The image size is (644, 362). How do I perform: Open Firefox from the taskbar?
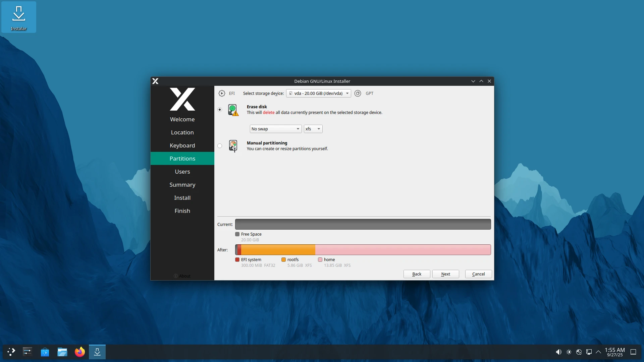80,352
